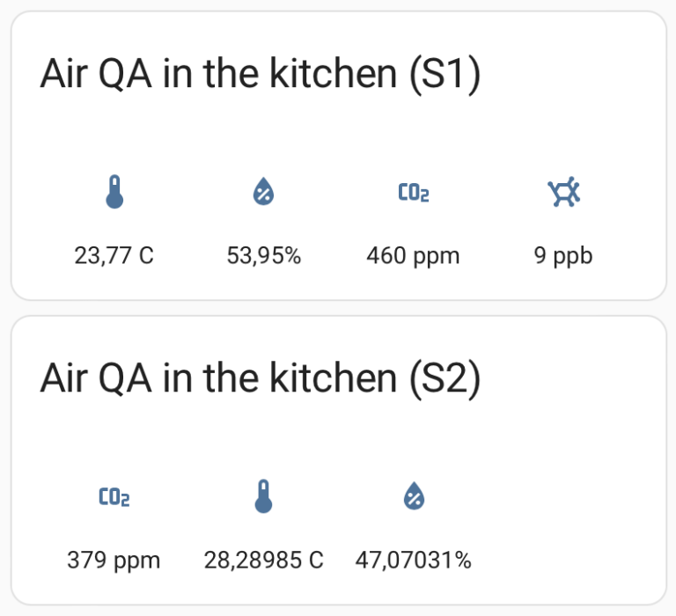
Task: Select the CO2 icon in S1 card
Action: click(x=414, y=192)
